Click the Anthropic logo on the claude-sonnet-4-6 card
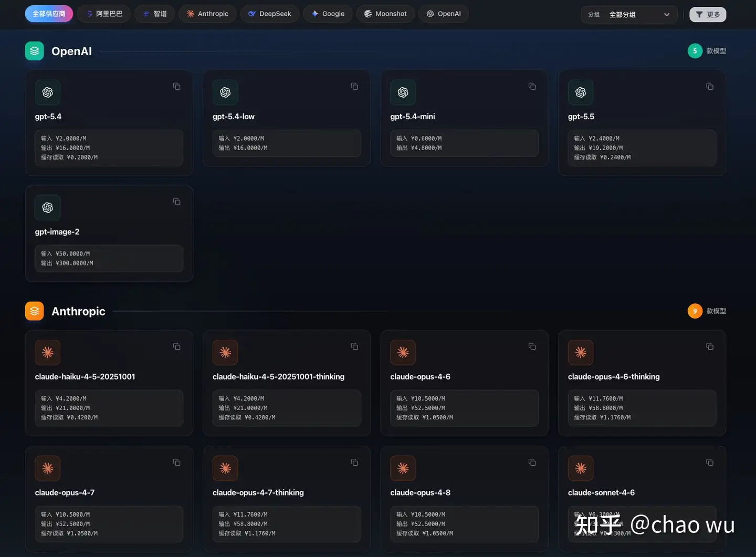The width and height of the screenshot is (756, 557). [581, 468]
